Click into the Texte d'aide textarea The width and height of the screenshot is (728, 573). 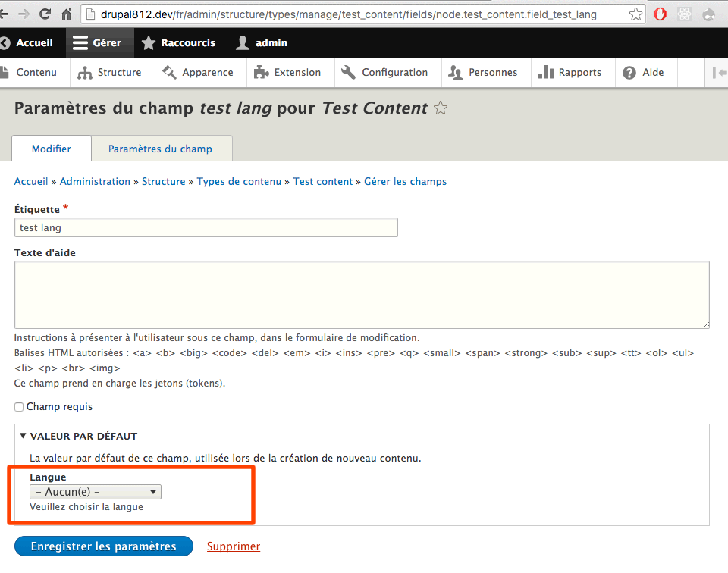tap(362, 295)
